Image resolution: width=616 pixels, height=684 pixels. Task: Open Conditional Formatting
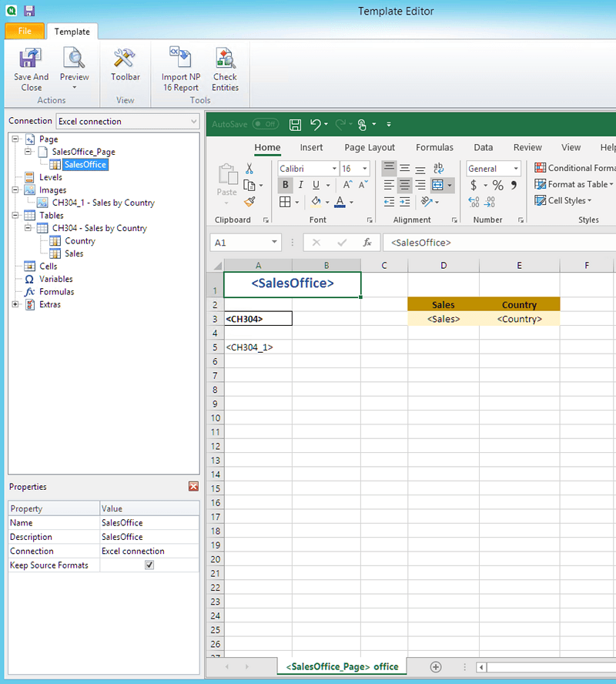[x=574, y=167]
